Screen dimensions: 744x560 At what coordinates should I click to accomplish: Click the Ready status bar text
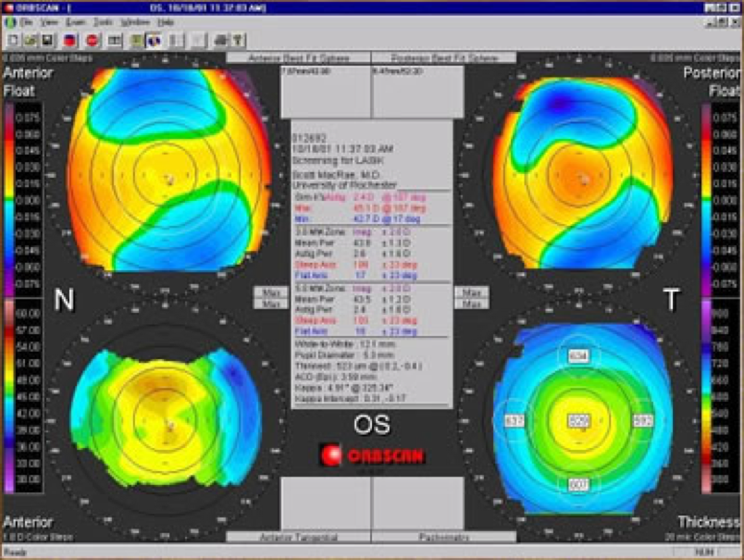pyautogui.click(x=15, y=553)
